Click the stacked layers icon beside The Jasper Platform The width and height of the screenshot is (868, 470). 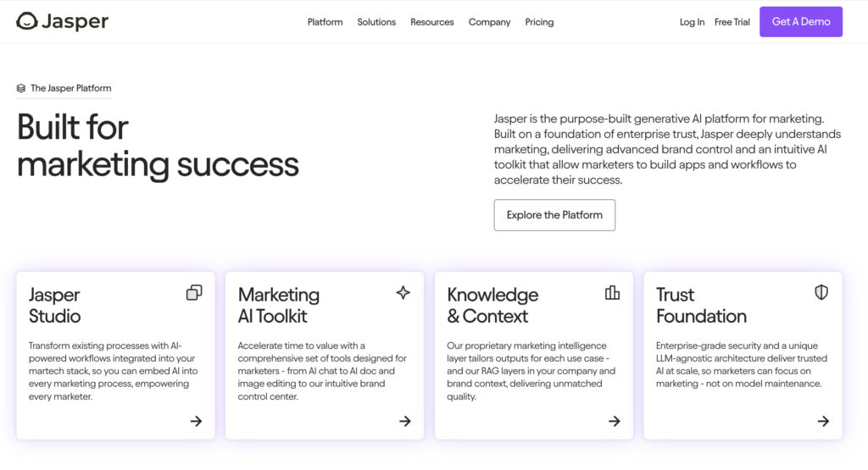tap(21, 88)
